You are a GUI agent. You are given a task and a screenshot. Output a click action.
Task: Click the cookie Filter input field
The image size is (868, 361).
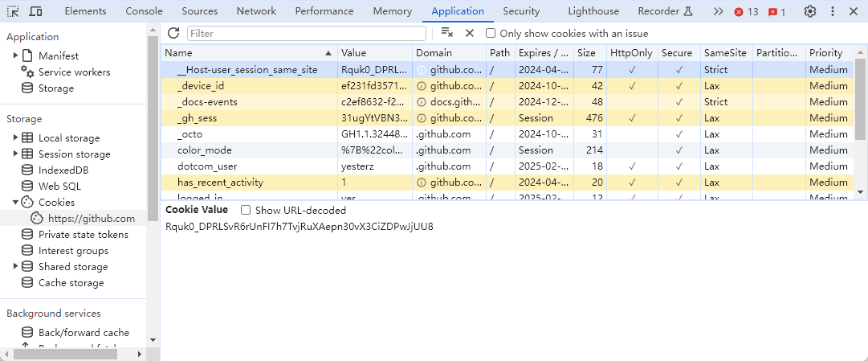click(x=307, y=33)
